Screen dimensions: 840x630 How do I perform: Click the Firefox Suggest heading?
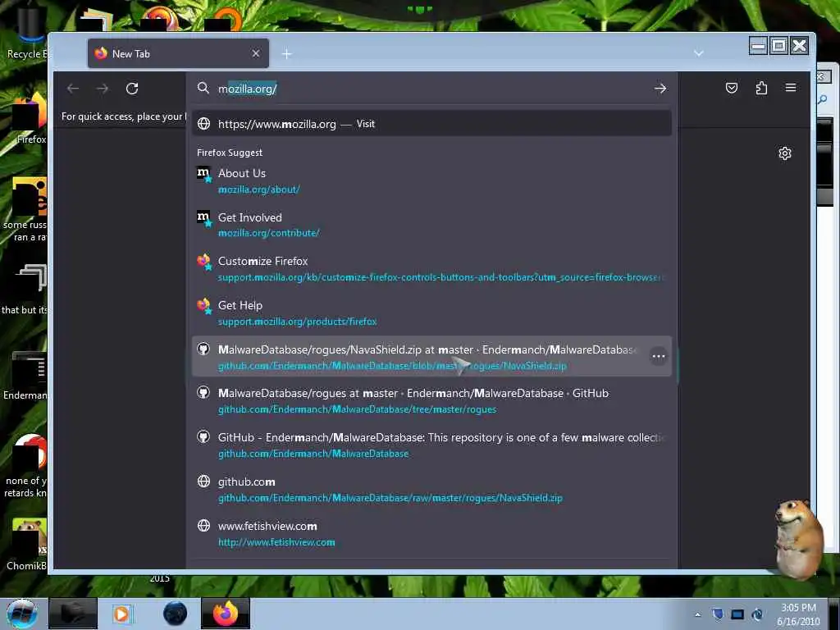tap(230, 153)
